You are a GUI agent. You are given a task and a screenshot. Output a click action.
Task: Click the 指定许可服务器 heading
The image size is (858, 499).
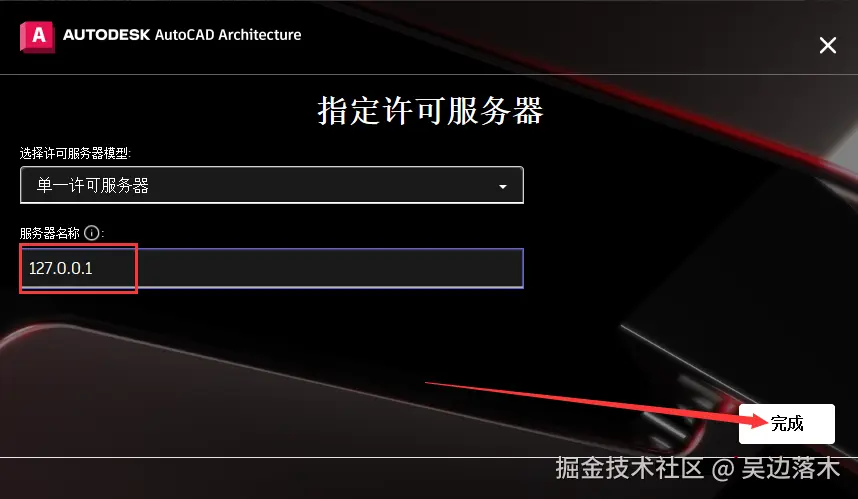[x=430, y=111]
